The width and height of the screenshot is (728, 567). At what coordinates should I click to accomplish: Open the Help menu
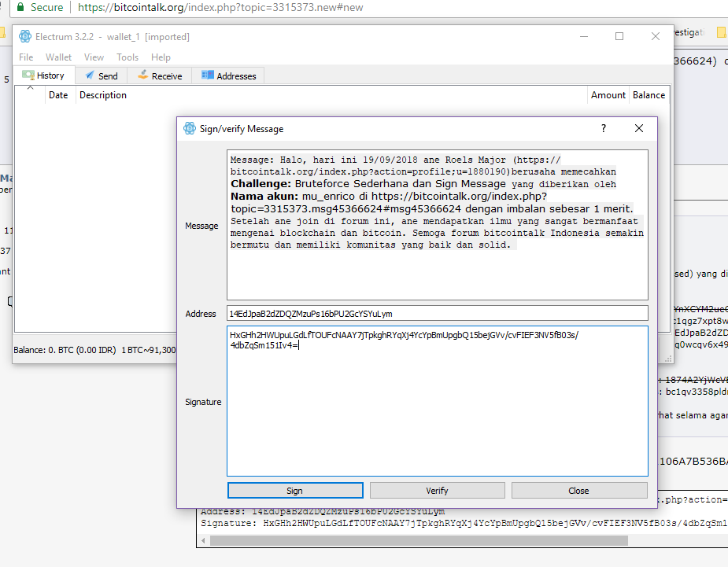pyautogui.click(x=161, y=57)
